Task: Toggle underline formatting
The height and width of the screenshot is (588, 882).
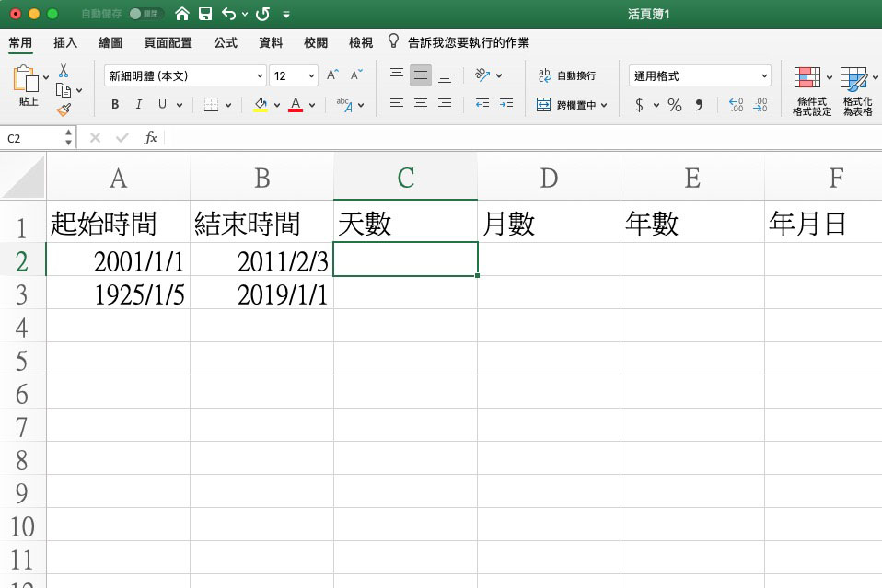Action: pyautogui.click(x=162, y=102)
